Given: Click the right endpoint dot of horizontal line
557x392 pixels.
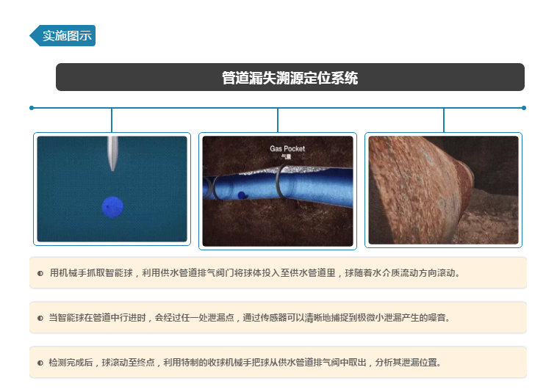Looking at the screenshot, I should [x=524, y=108].
